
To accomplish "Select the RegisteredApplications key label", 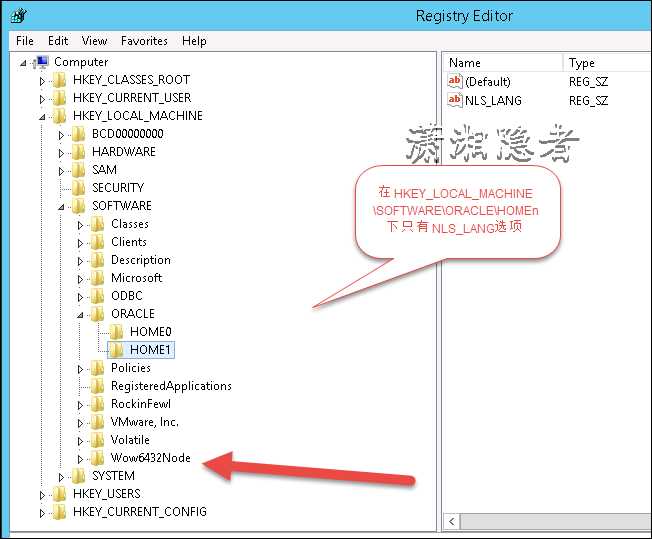I will pyautogui.click(x=171, y=386).
